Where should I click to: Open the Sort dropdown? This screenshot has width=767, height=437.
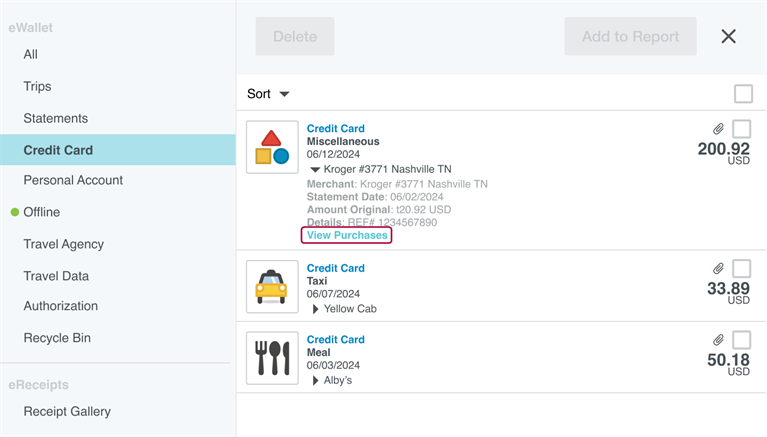(x=268, y=93)
